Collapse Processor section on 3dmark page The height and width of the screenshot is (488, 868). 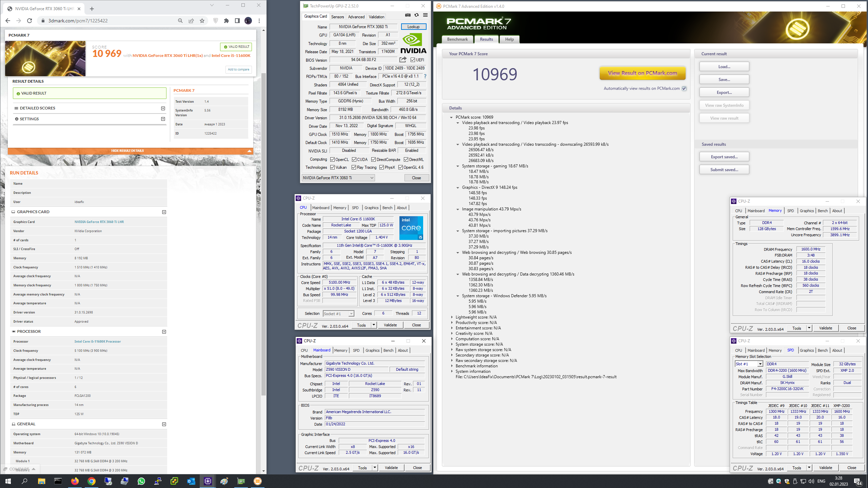(164, 332)
